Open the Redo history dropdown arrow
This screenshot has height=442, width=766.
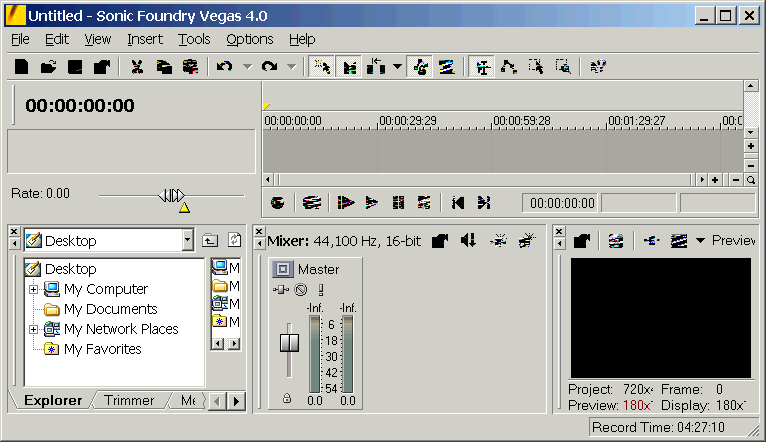pyautogui.click(x=292, y=66)
